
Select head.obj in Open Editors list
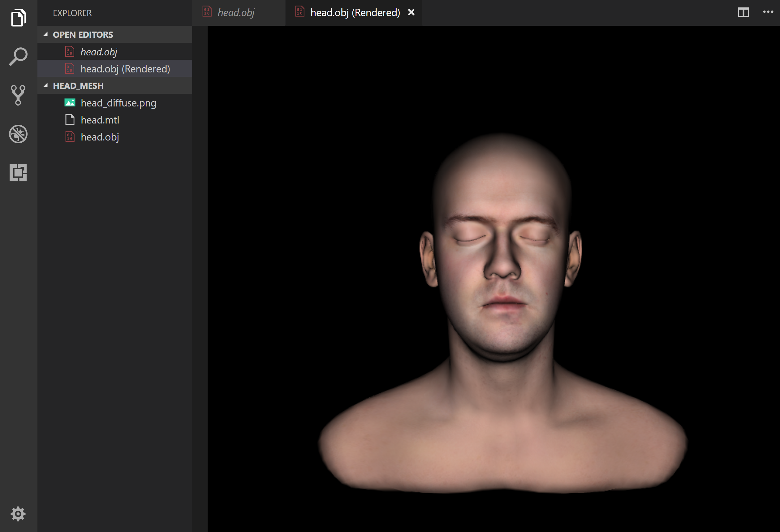[x=99, y=52]
